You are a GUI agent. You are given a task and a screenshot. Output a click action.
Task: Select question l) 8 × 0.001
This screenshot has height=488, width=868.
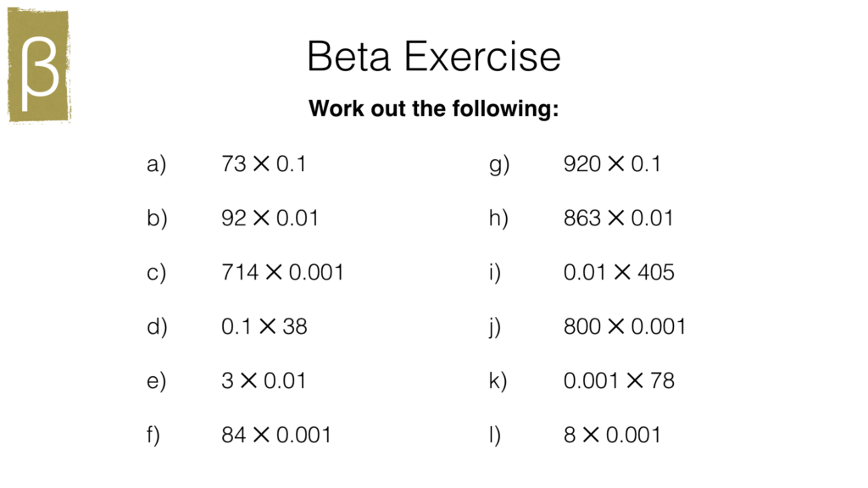coord(612,435)
